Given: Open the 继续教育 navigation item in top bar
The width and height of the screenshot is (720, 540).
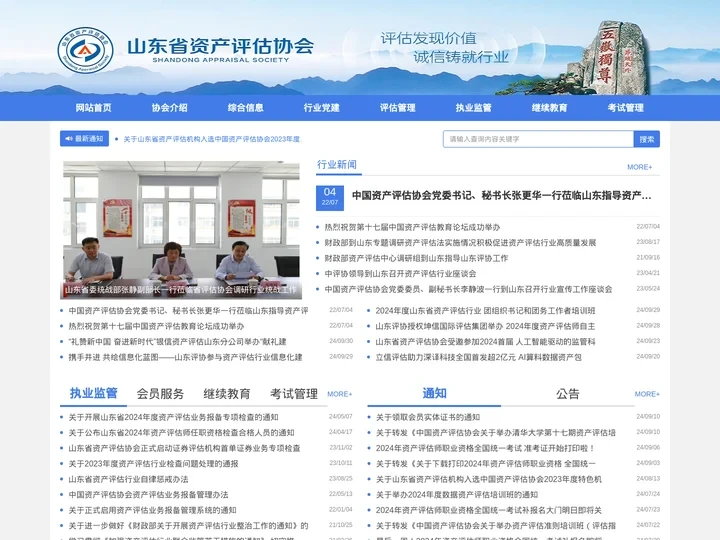Looking at the screenshot, I should click(x=550, y=108).
